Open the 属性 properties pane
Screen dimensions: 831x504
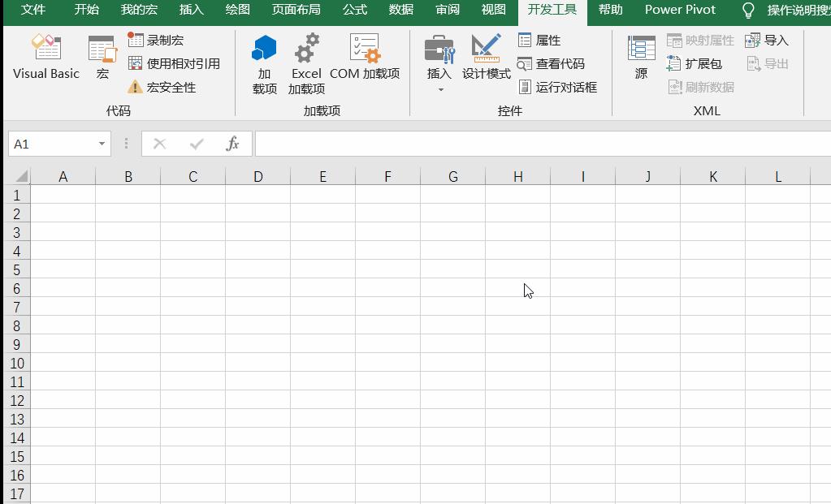[539, 40]
